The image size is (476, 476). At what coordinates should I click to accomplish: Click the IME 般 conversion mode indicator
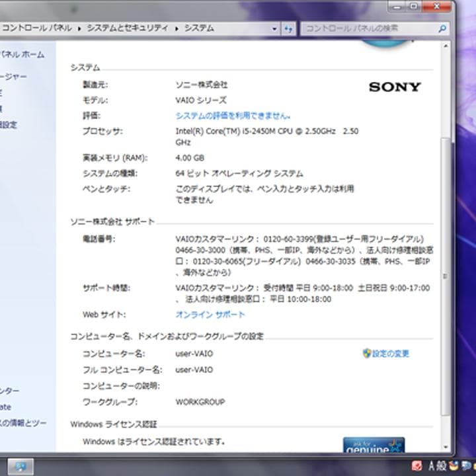point(442,466)
